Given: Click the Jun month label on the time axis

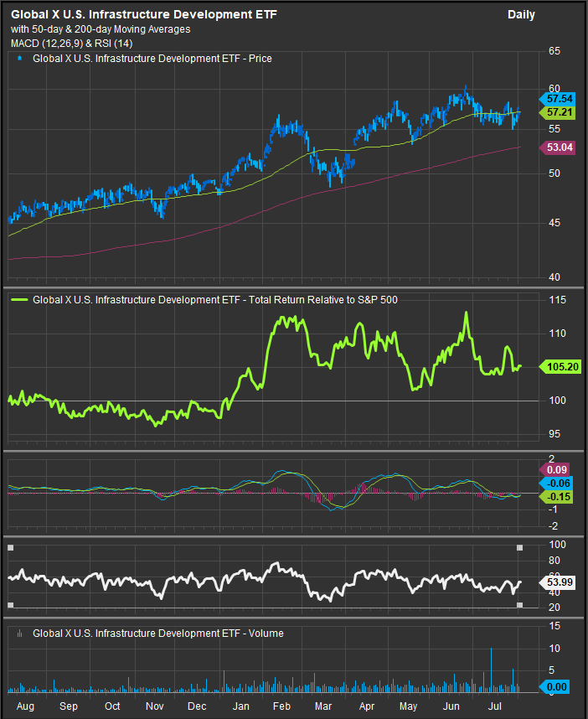Looking at the screenshot, I should (x=451, y=706).
